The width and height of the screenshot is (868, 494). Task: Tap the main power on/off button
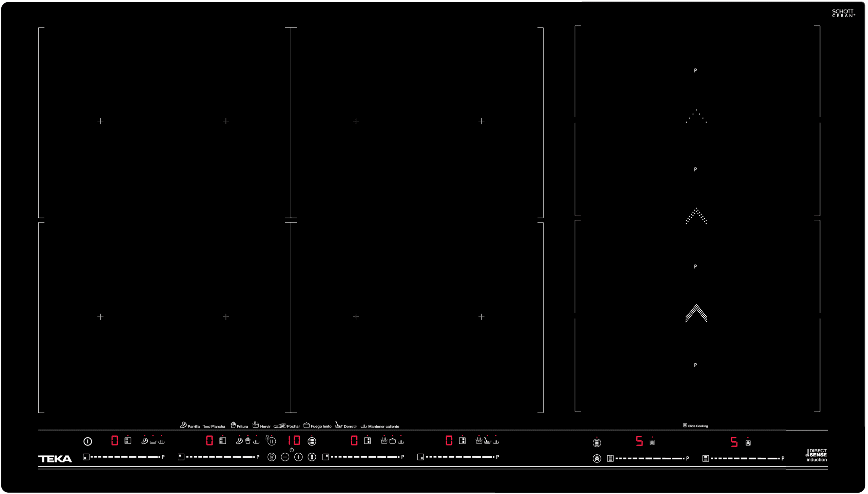click(x=87, y=441)
